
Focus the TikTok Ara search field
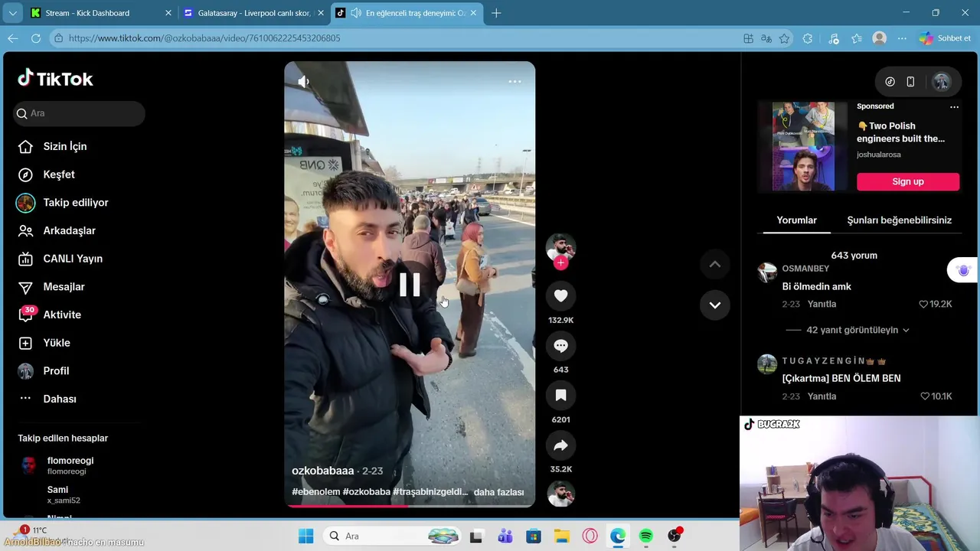pyautogui.click(x=79, y=113)
